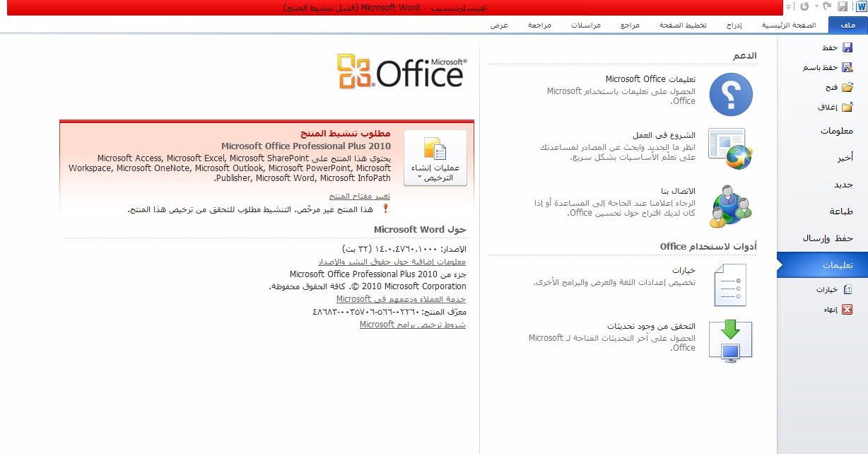Open the Undo history dropdown arrow
This screenshot has height=454, width=868.
816,6
